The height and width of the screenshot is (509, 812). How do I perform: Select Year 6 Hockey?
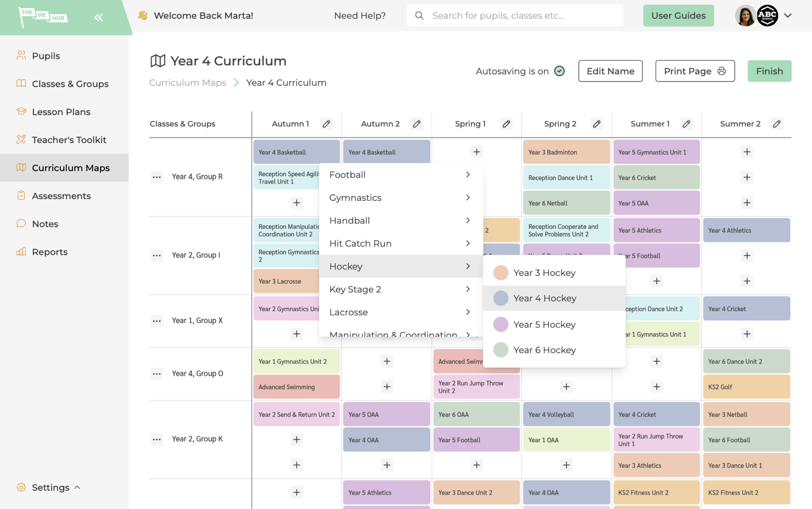[554, 350]
